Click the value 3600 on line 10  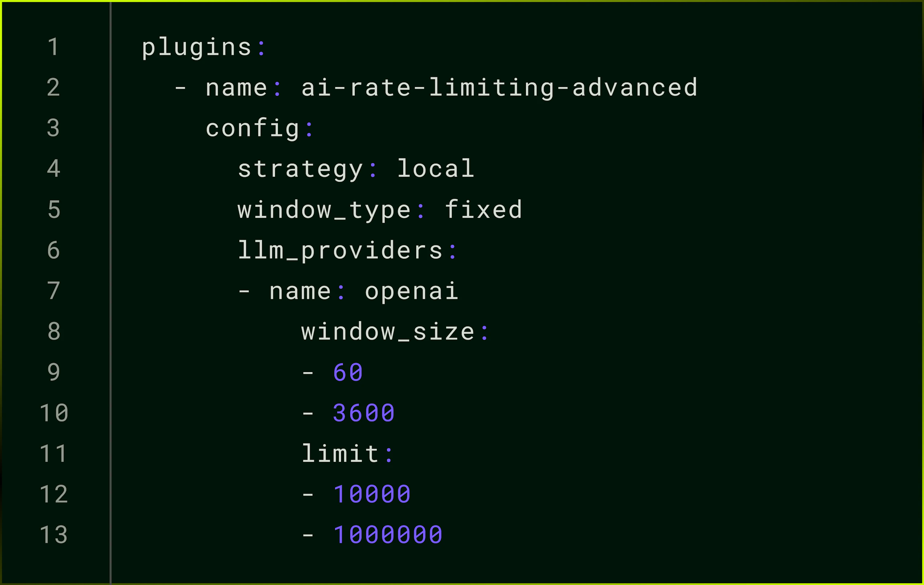(364, 413)
